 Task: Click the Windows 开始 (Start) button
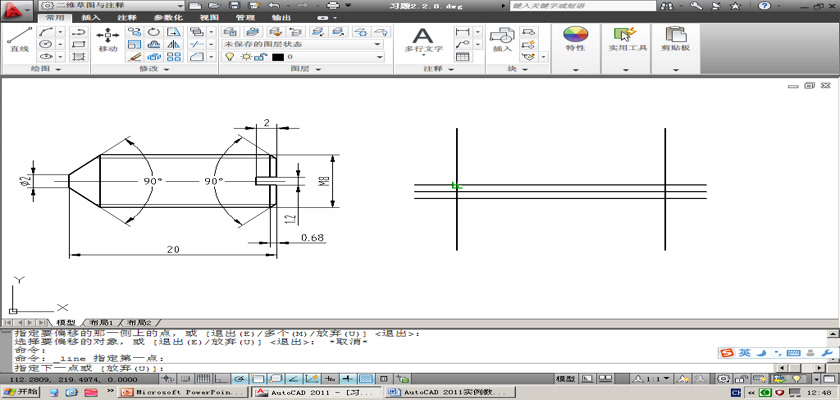[20, 392]
